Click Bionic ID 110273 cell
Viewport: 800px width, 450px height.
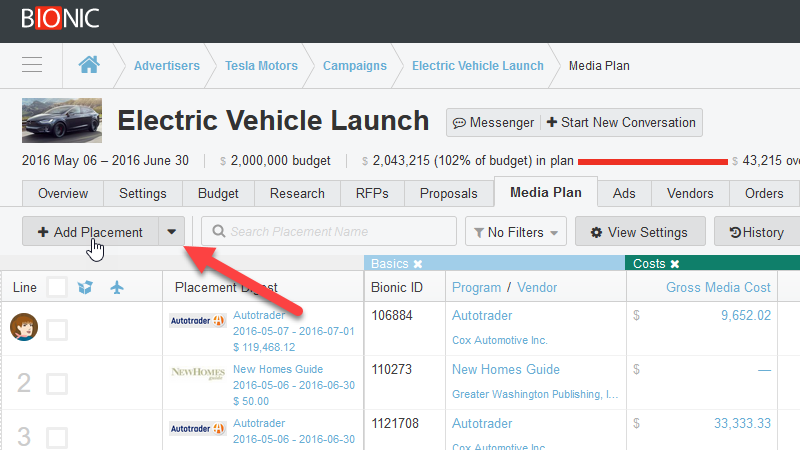391,369
